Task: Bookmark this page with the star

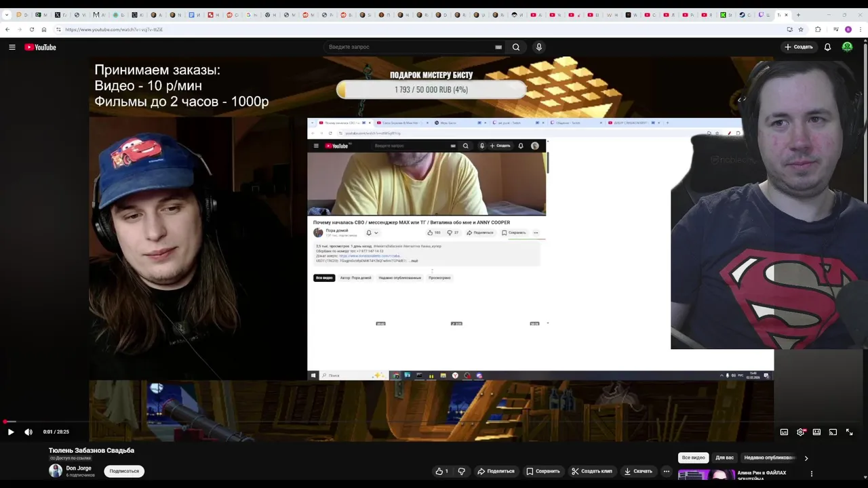Action: 801,29
